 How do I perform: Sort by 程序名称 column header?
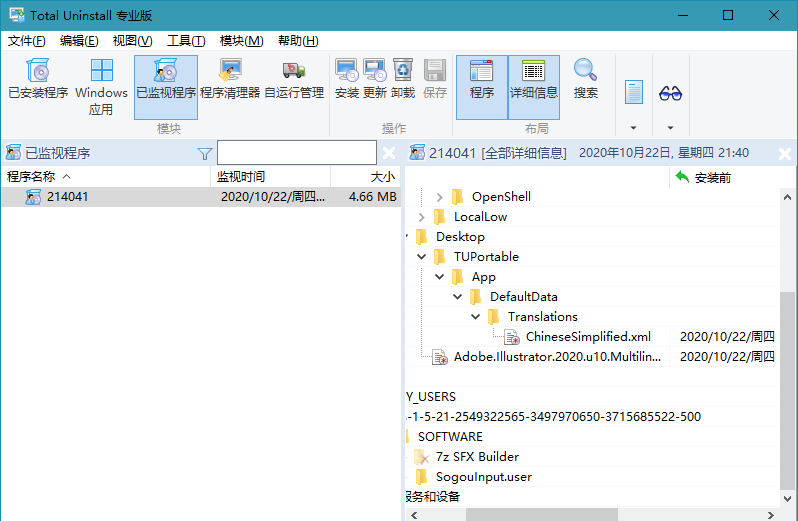(x=106, y=177)
